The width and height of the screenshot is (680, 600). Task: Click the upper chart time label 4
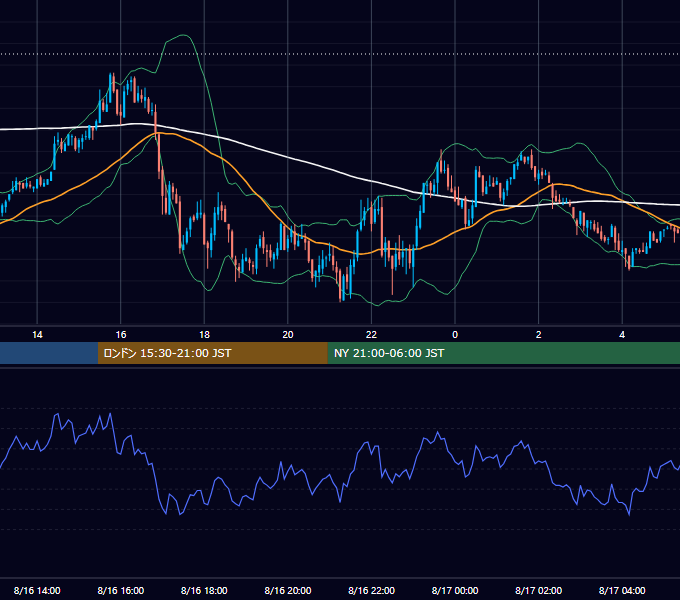(622, 335)
